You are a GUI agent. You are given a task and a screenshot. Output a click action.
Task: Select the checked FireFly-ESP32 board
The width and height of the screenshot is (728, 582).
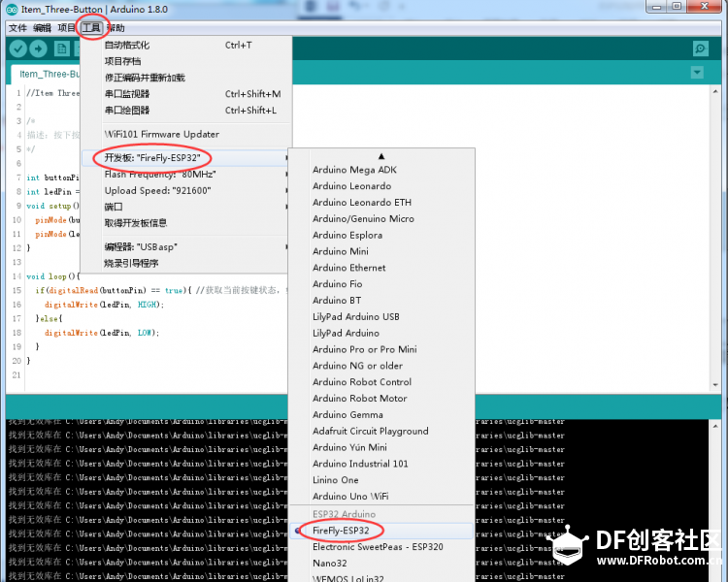click(381, 531)
